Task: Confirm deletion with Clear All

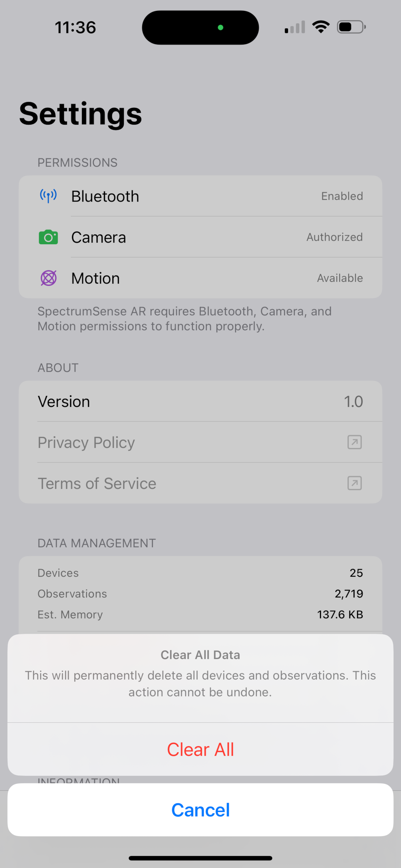Action: tap(200, 749)
